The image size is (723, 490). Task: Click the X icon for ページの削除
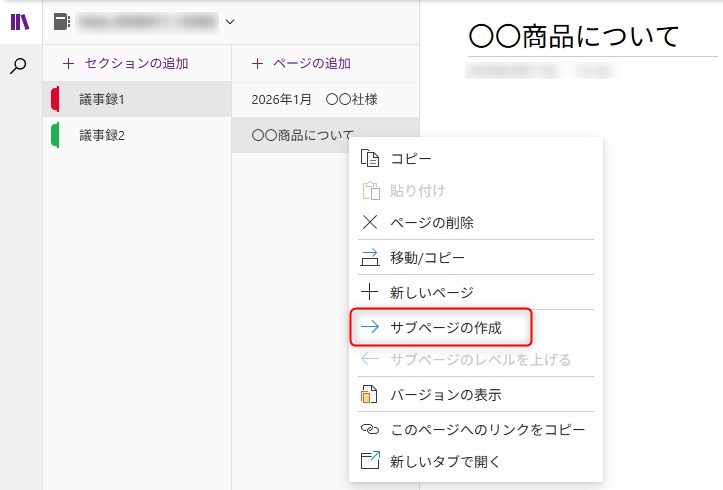tap(370, 222)
